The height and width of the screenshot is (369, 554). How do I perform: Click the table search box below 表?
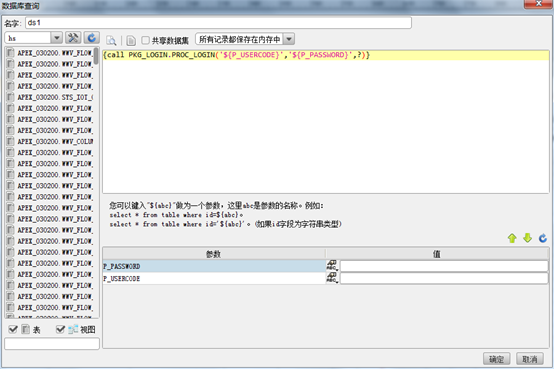click(52, 344)
